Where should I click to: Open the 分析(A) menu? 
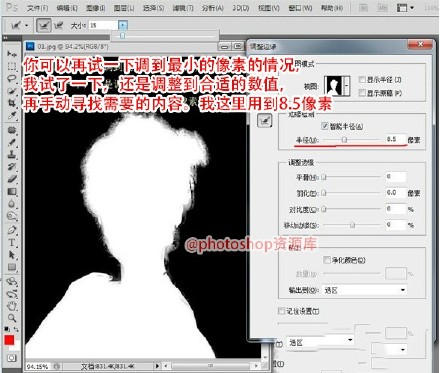coord(213,8)
